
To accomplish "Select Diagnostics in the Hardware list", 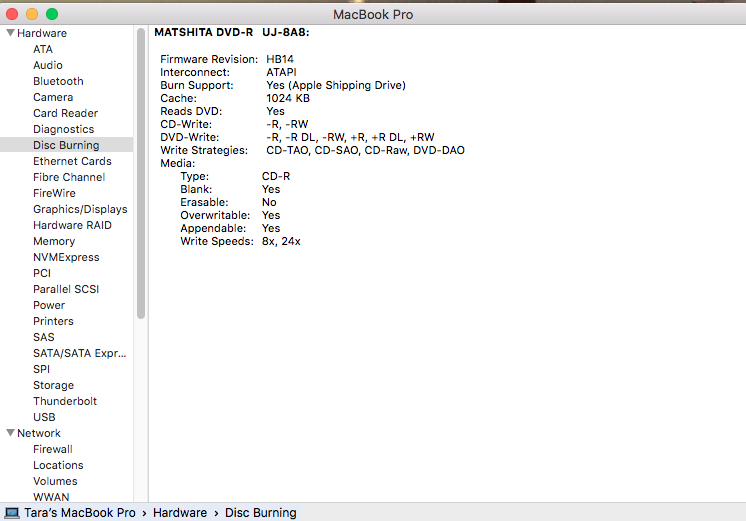I will click(x=63, y=129).
